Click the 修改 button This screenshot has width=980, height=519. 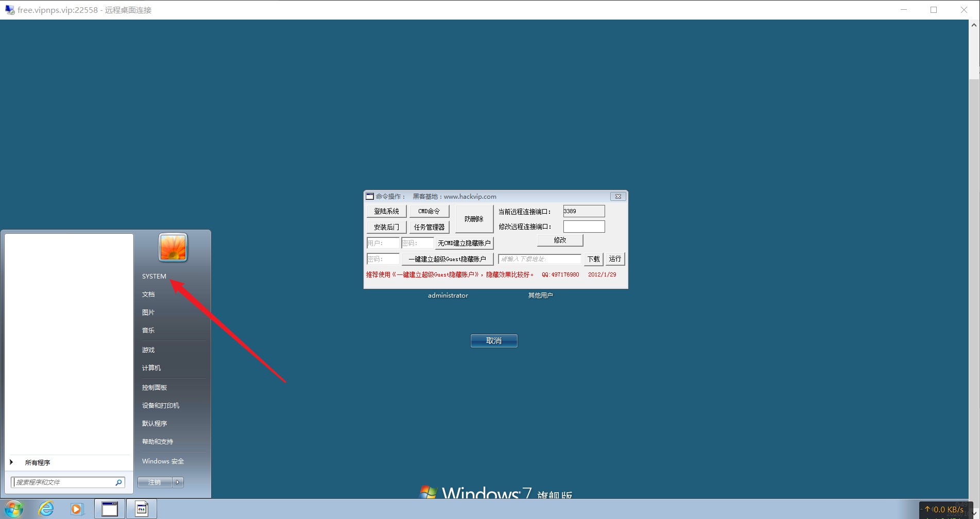(x=560, y=240)
